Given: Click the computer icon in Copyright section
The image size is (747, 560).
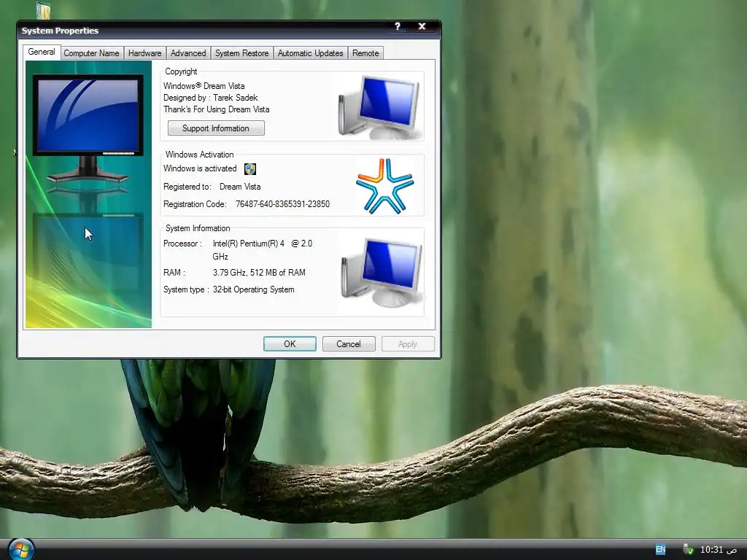Looking at the screenshot, I should (x=379, y=107).
